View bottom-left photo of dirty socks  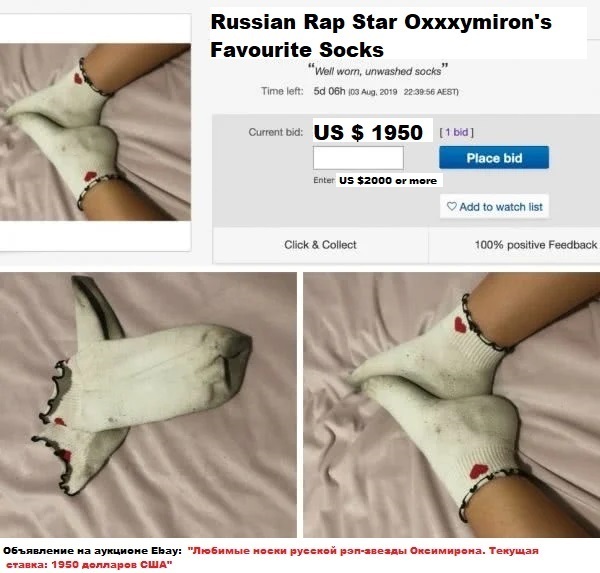coord(148,405)
